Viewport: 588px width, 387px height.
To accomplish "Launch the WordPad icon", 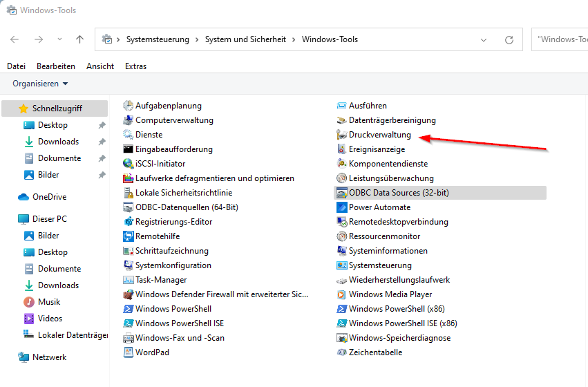I will pos(129,352).
